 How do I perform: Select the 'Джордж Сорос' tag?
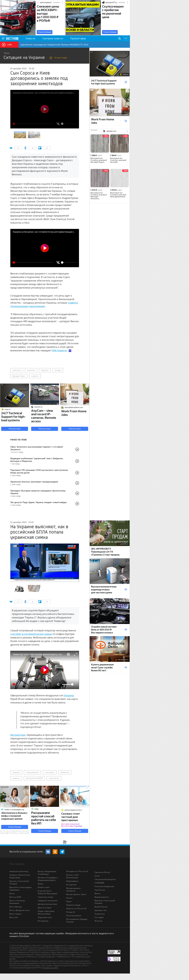tap(19, 376)
